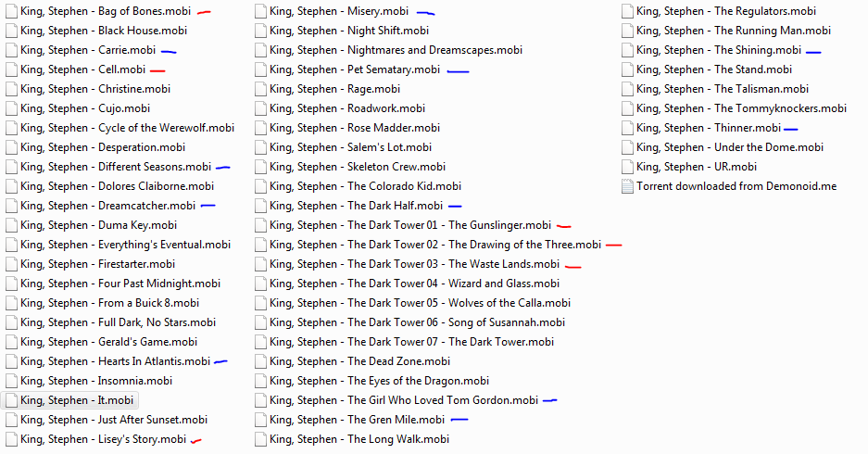This screenshot has height=454, width=868.
Task: Select the file icon for The Long Walk.mobi
Action: pos(260,439)
